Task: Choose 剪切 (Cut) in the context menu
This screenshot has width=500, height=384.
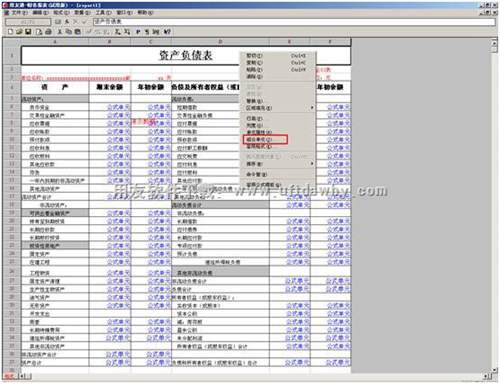Action: point(277,56)
